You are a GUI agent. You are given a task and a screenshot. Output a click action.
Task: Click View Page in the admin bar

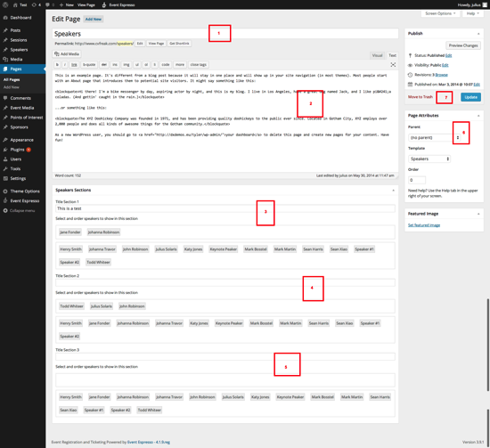[x=86, y=4]
